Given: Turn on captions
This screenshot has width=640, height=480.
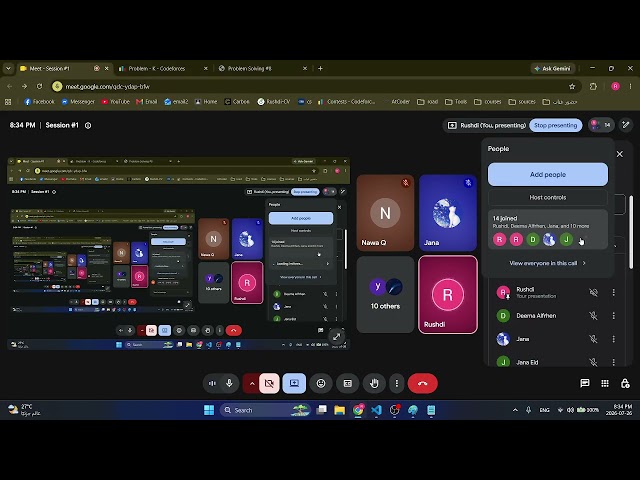Looking at the screenshot, I should [x=348, y=383].
